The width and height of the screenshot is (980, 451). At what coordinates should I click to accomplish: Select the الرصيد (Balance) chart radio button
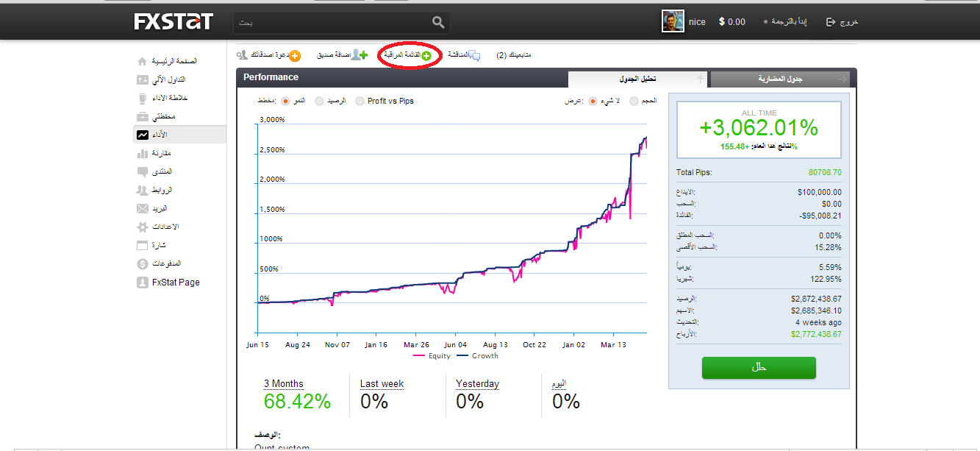click(319, 101)
